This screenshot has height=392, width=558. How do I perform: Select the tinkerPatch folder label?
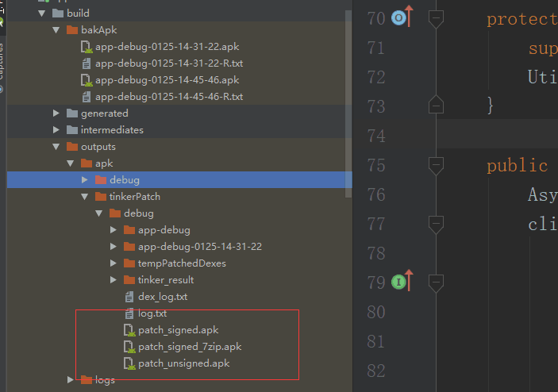(134, 197)
